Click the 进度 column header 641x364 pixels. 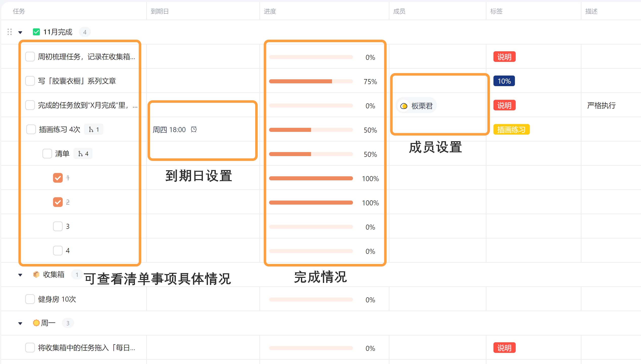(270, 11)
